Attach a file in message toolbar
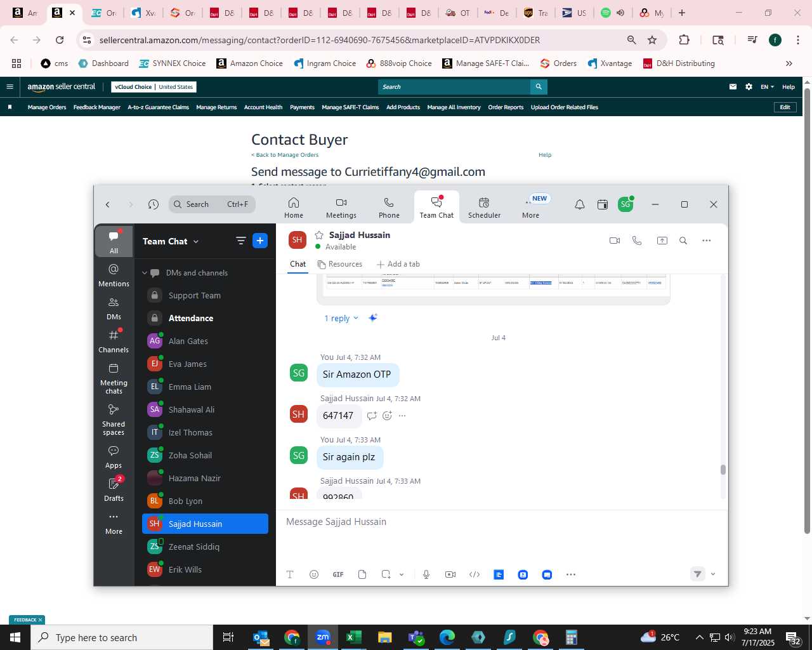Image resolution: width=812 pixels, height=650 pixels. (x=362, y=574)
